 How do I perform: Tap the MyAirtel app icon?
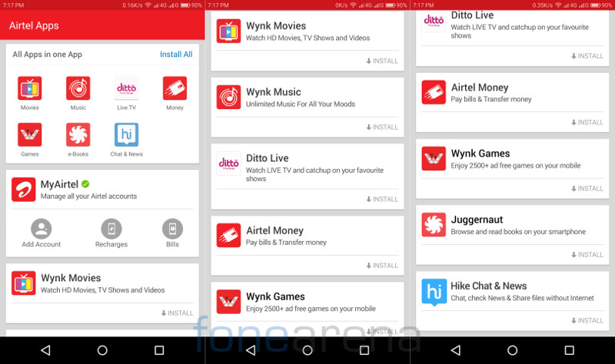(24, 189)
